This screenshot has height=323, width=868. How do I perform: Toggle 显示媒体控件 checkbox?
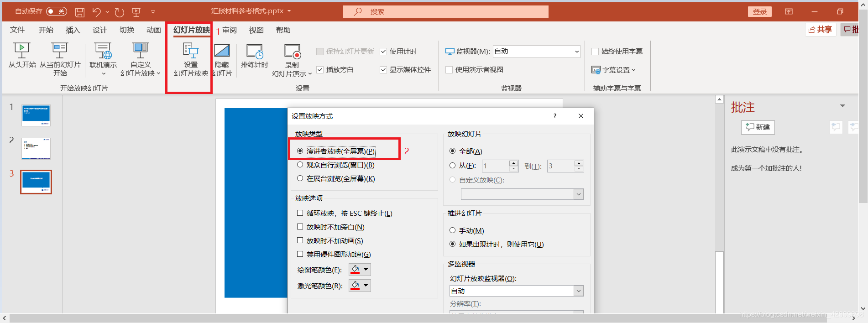(x=383, y=70)
